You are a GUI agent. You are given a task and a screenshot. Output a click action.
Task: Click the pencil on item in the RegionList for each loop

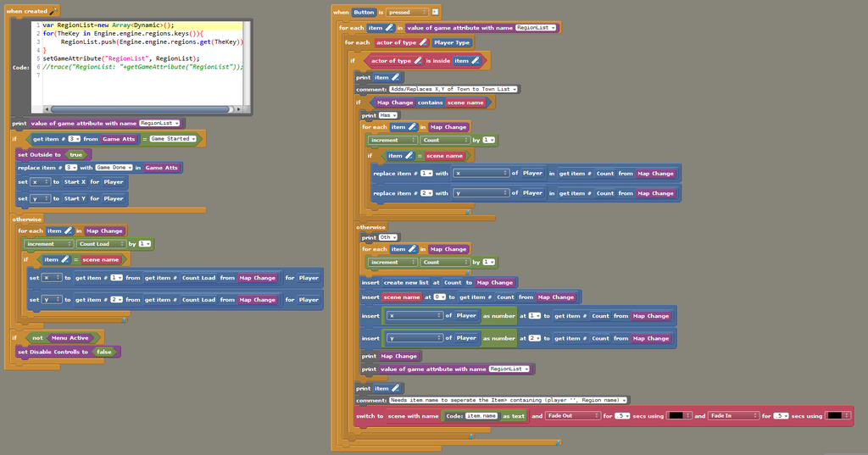coord(388,28)
